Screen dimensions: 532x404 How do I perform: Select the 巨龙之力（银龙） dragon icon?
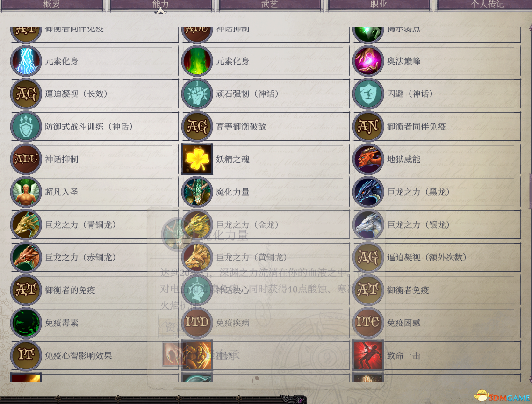368,224
